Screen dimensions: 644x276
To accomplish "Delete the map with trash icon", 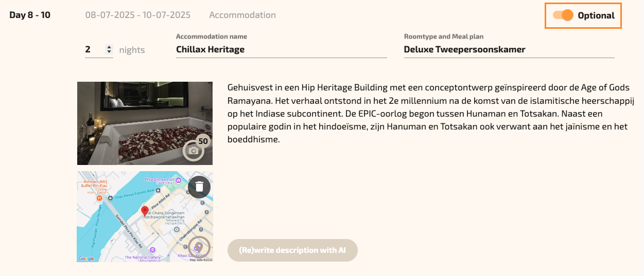I will pos(199,187).
